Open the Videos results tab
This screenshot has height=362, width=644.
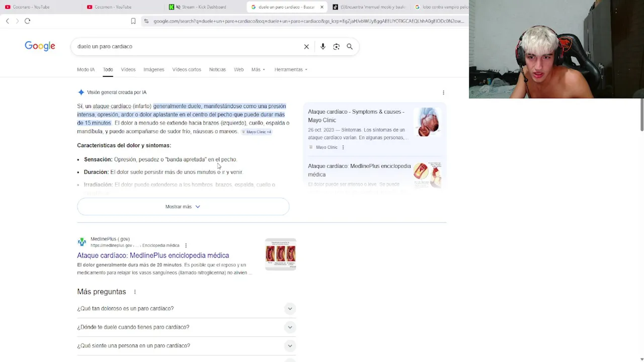[x=128, y=69]
